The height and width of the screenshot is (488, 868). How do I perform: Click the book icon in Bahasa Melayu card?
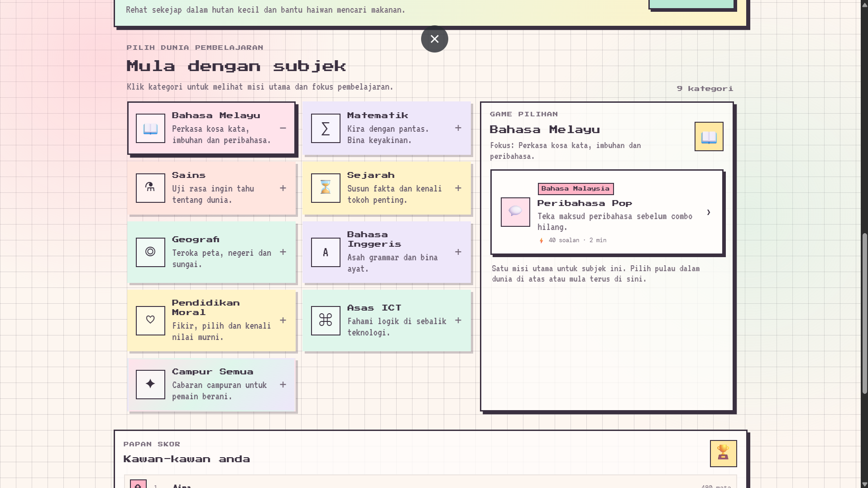(x=150, y=129)
